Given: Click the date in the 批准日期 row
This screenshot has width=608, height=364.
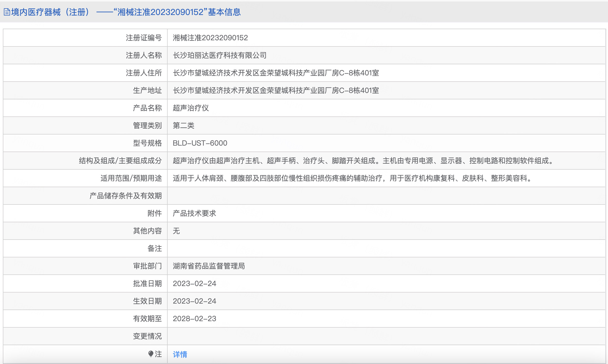Looking at the screenshot, I should [194, 283].
